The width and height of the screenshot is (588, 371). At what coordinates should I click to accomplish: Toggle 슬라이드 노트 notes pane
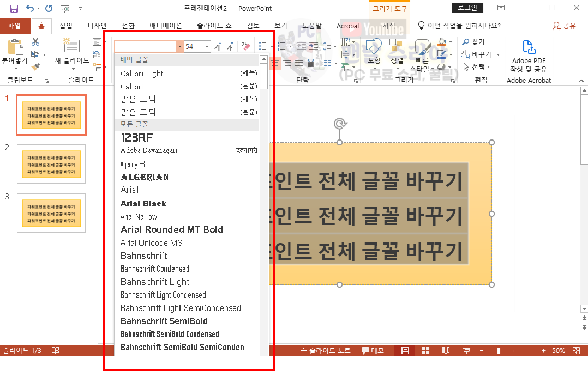click(x=326, y=350)
